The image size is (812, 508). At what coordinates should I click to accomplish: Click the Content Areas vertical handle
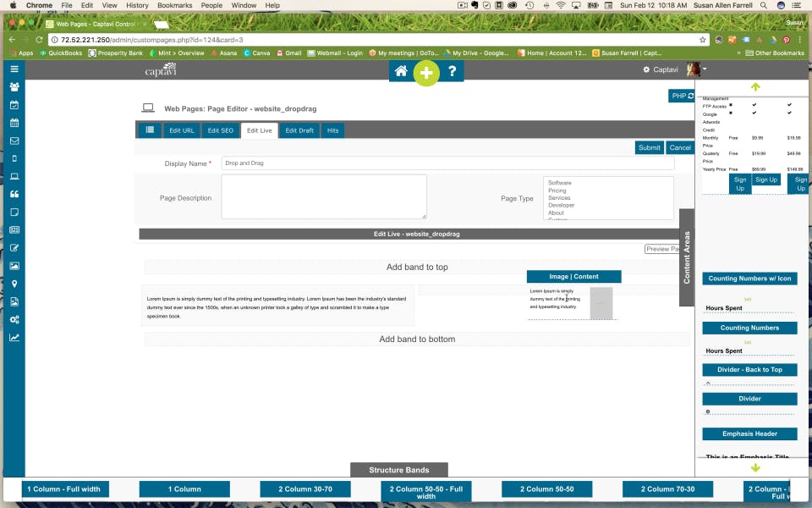pos(687,257)
